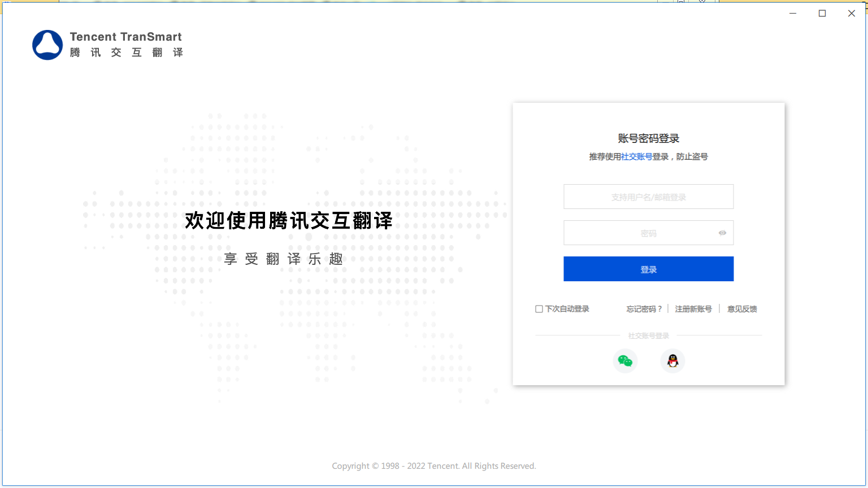This screenshot has height=488, width=868.
Task: Click the 享受翻译乐趣 tagline
Action: [284, 259]
